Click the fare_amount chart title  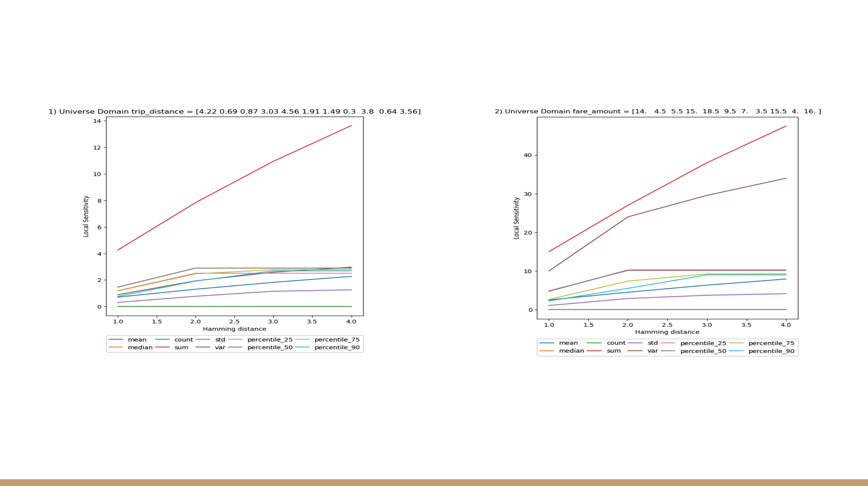coord(658,112)
